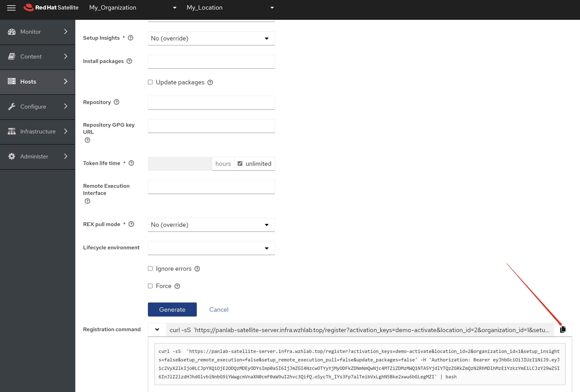
Task: Collapse the Registration command expander
Action: [157, 330]
